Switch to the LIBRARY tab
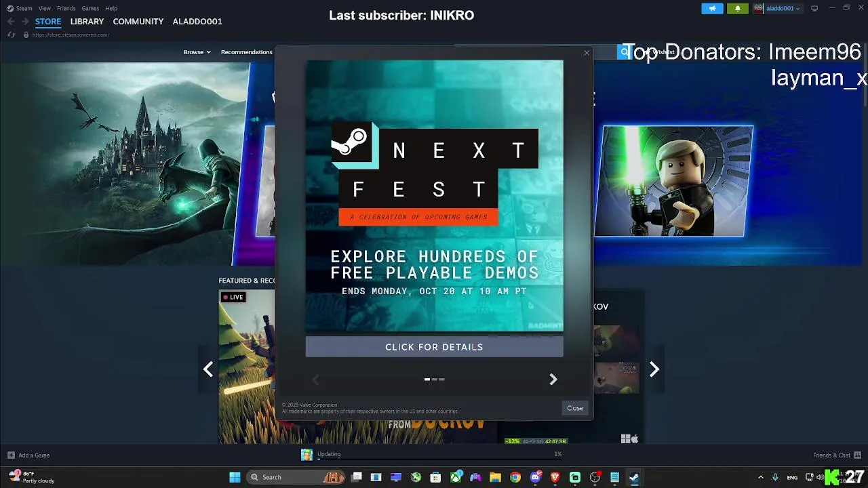This screenshot has height=488, width=868. coord(87,22)
